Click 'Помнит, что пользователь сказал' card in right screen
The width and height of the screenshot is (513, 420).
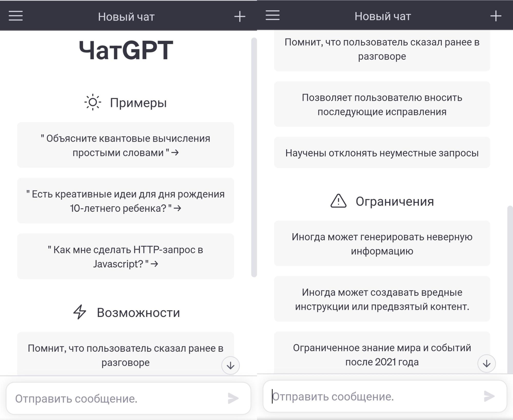(382, 51)
